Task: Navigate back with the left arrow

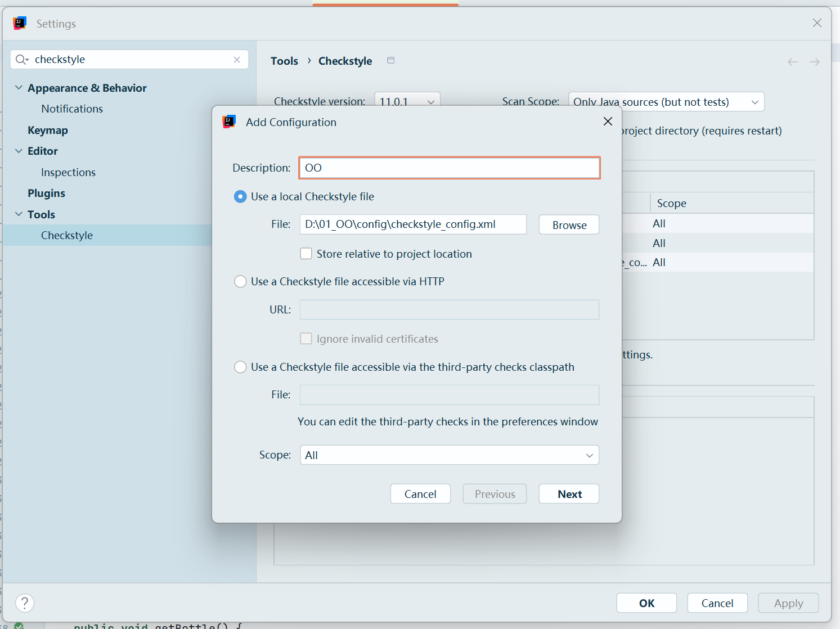Action: [x=792, y=62]
